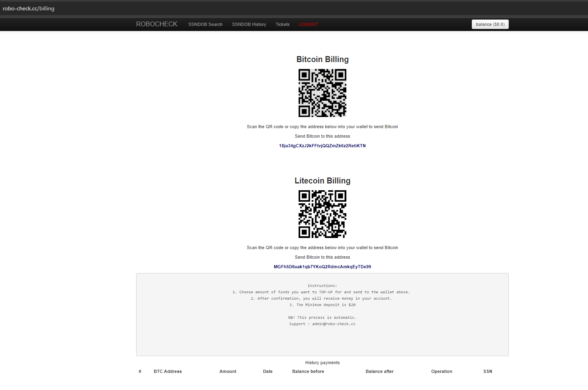Click the Amount column header
This screenshot has height=390, width=588.
click(x=228, y=372)
